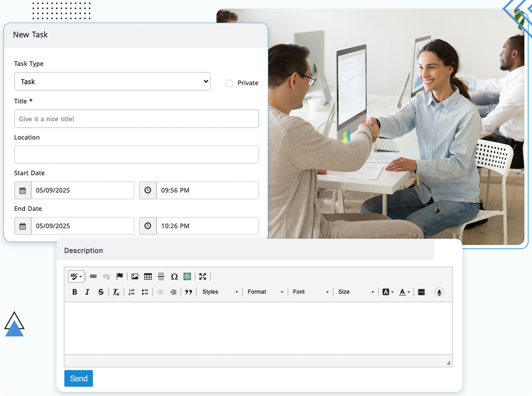
Task: Open the Start Date clock picker
Action: pos(148,190)
